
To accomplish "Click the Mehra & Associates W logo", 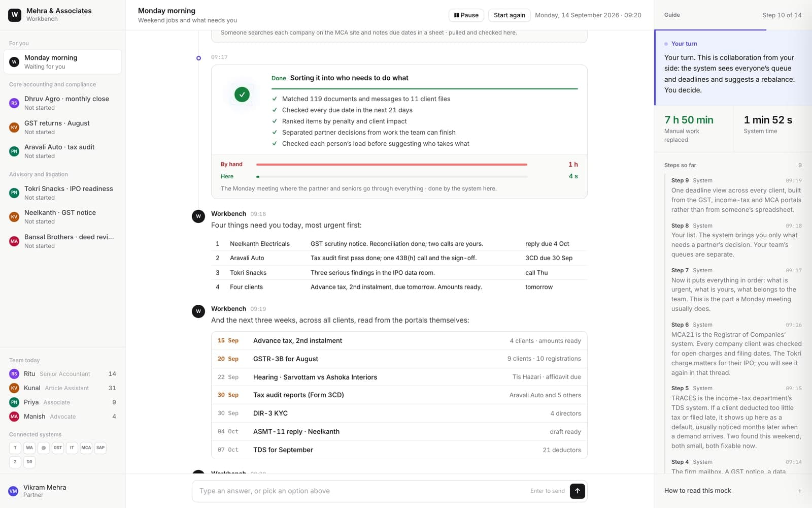I will pos(15,15).
